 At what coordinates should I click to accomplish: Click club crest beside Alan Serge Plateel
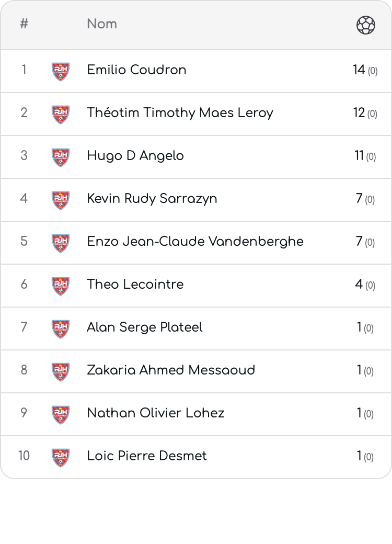click(61, 329)
